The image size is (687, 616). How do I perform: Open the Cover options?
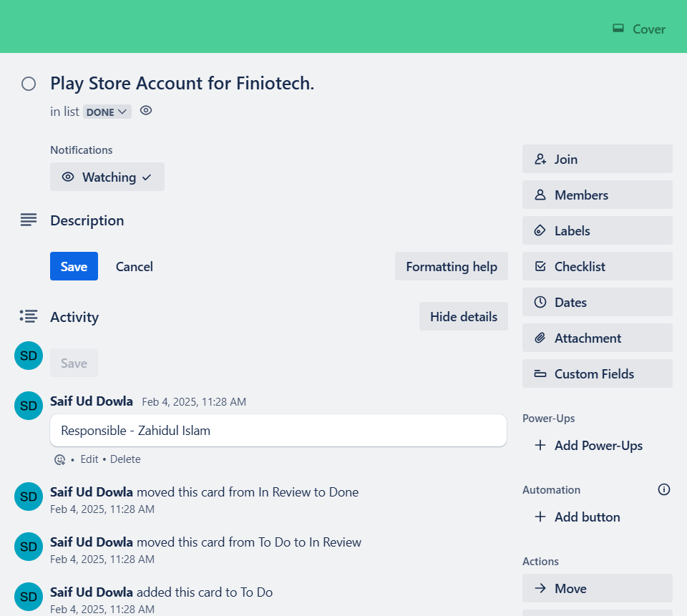click(639, 29)
